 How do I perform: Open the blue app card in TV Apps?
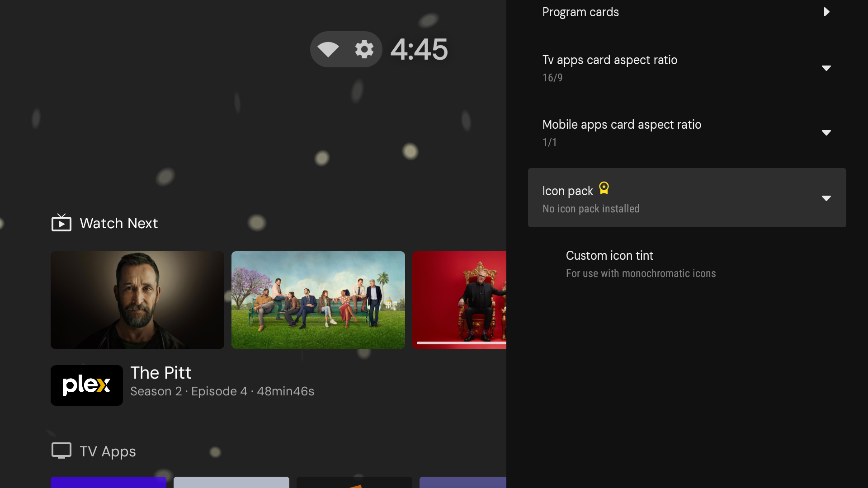click(x=108, y=482)
